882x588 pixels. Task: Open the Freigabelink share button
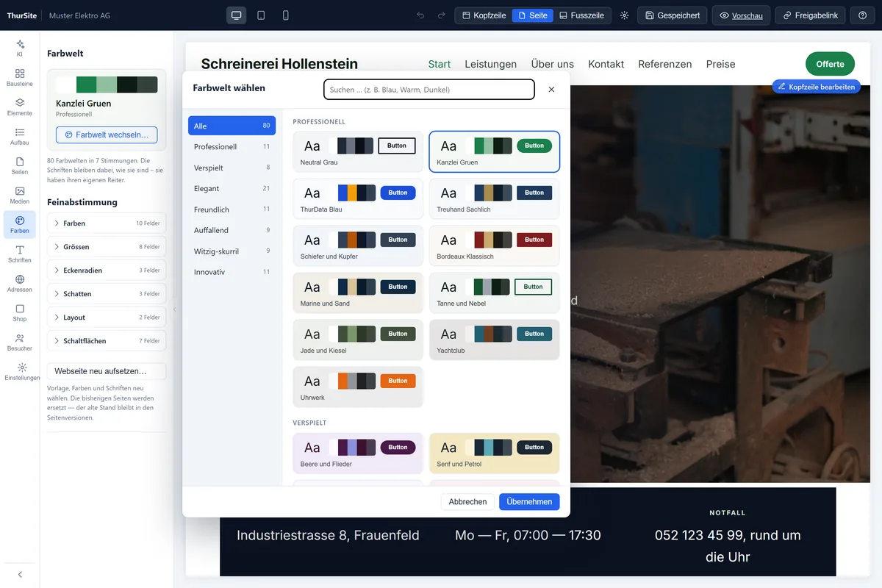[x=811, y=15]
